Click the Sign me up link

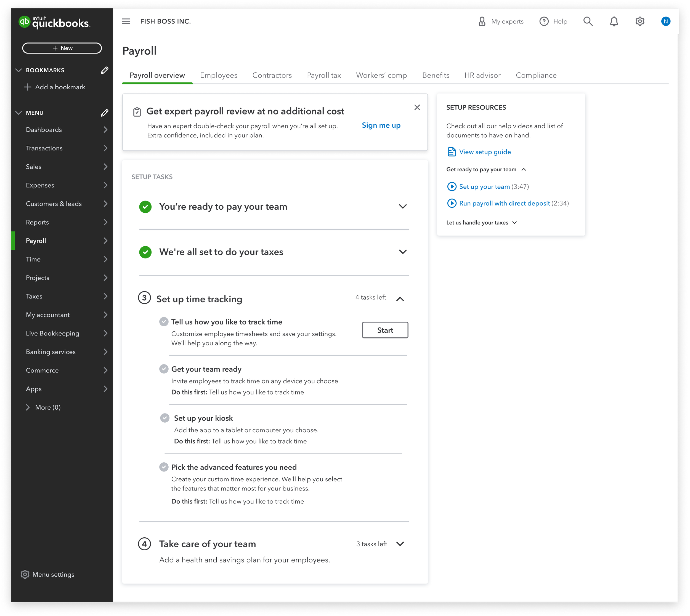[x=381, y=125]
